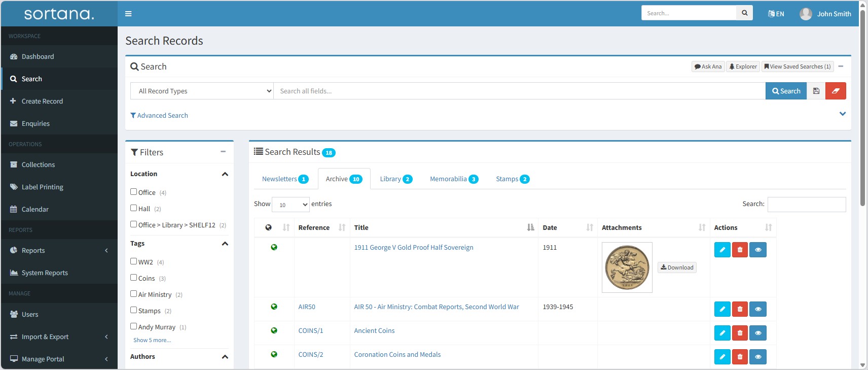
Task: Collapse the Filters panel with the minus icon
Action: (223, 152)
